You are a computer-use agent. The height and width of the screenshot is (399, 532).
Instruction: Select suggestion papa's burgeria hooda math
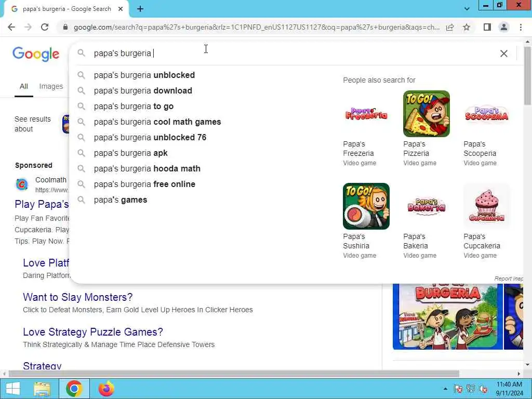coord(147,169)
